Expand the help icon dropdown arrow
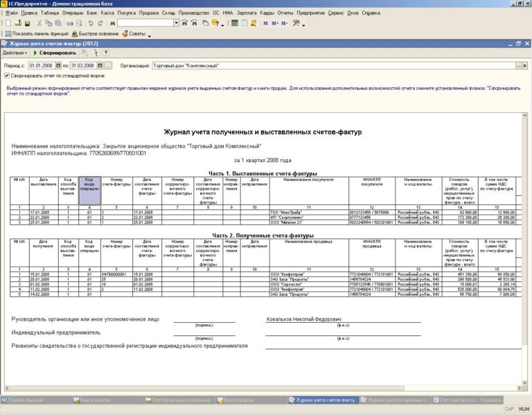 [x=222, y=25]
